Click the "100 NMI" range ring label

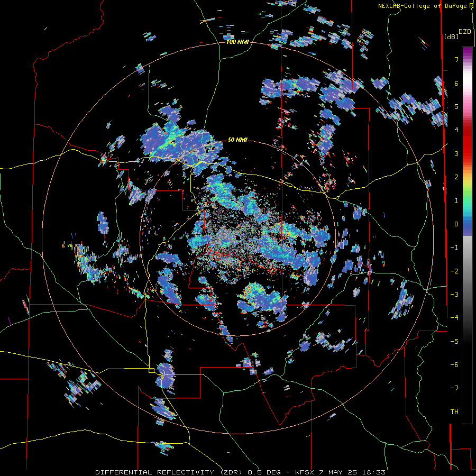click(x=237, y=42)
